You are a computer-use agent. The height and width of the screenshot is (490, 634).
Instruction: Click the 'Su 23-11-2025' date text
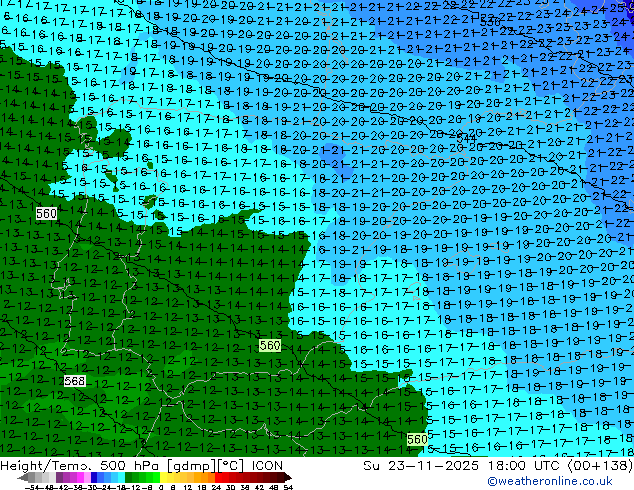pos(421,466)
